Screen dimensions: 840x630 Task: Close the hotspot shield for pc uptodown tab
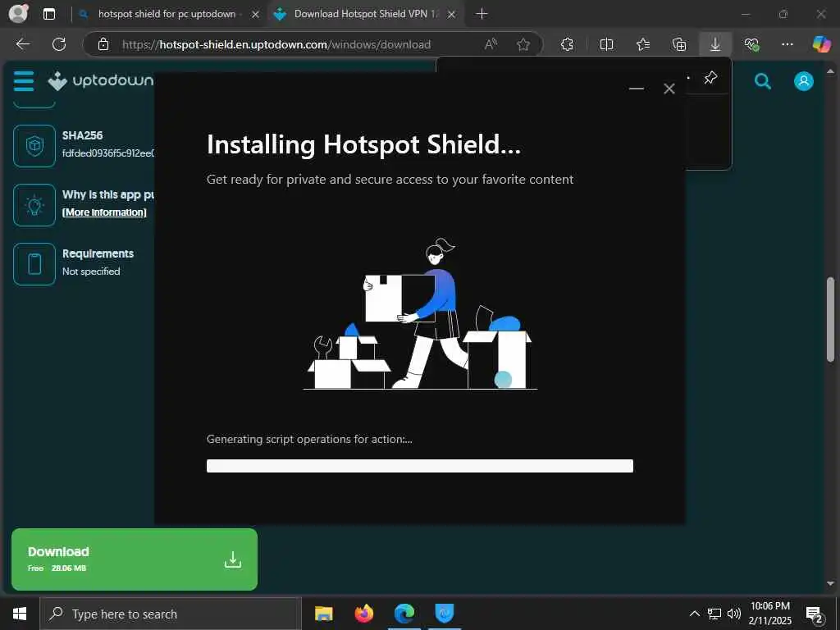256,15
